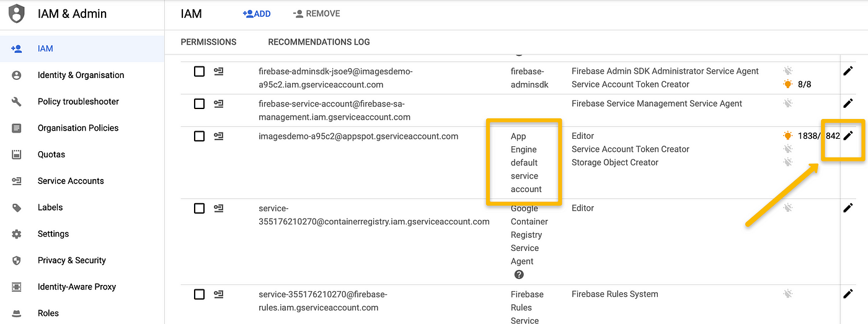Click the REMOVE member button

[x=316, y=14]
